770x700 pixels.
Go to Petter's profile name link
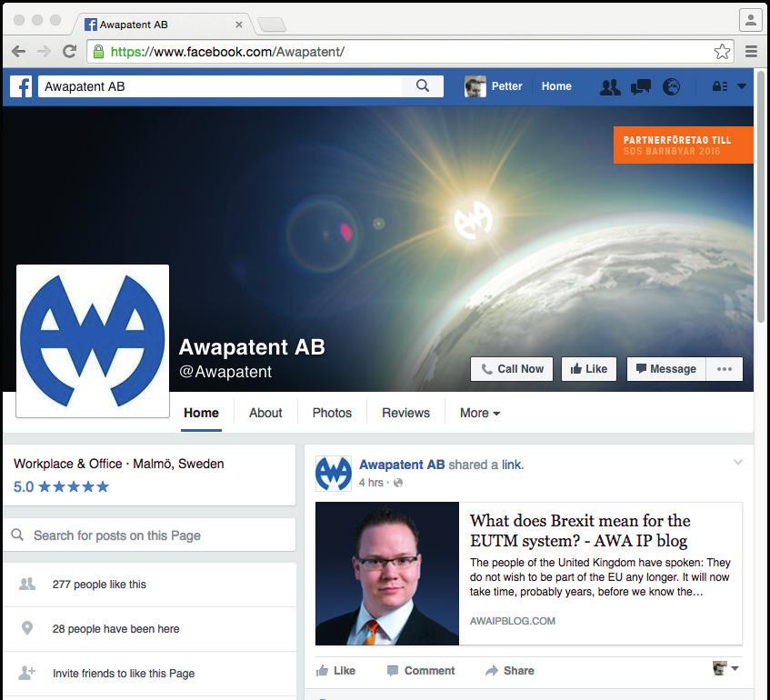(x=506, y=86)
